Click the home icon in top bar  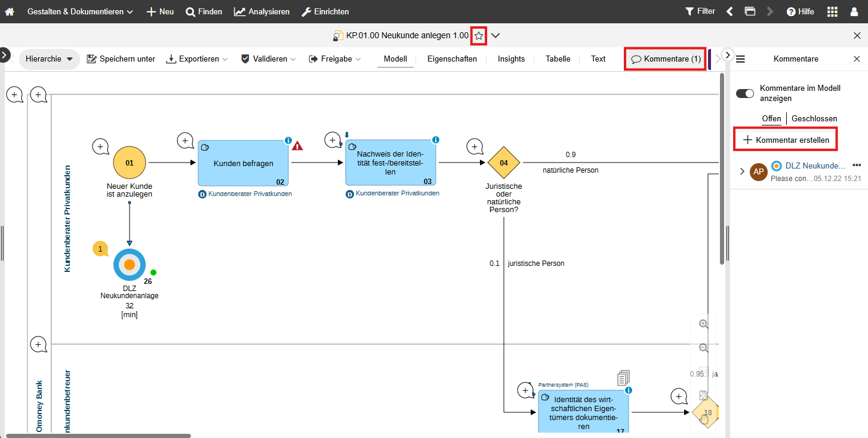[10, 11]
